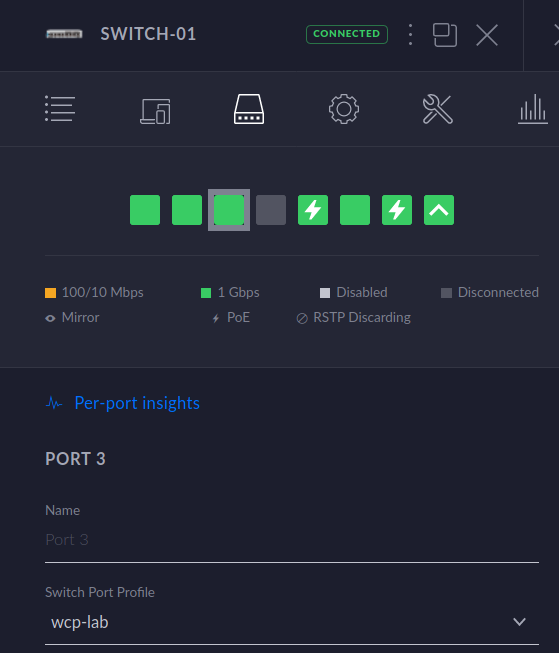Screen dimensions: 559x653
Task: Open the gear configuration tab
Action: point(344,109)
